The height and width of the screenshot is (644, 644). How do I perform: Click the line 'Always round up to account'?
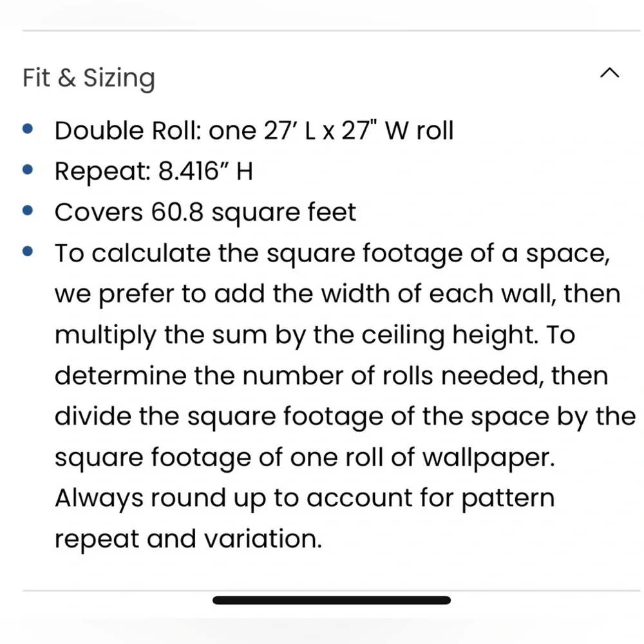click(x=305, y=498)
